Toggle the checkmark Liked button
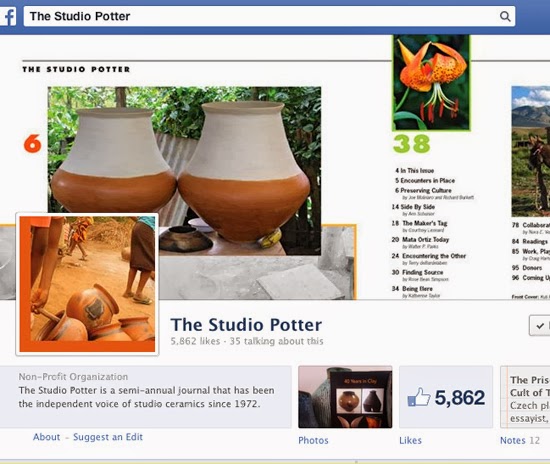The height and width of the screenshot is (464, 550). pos(539,325)
